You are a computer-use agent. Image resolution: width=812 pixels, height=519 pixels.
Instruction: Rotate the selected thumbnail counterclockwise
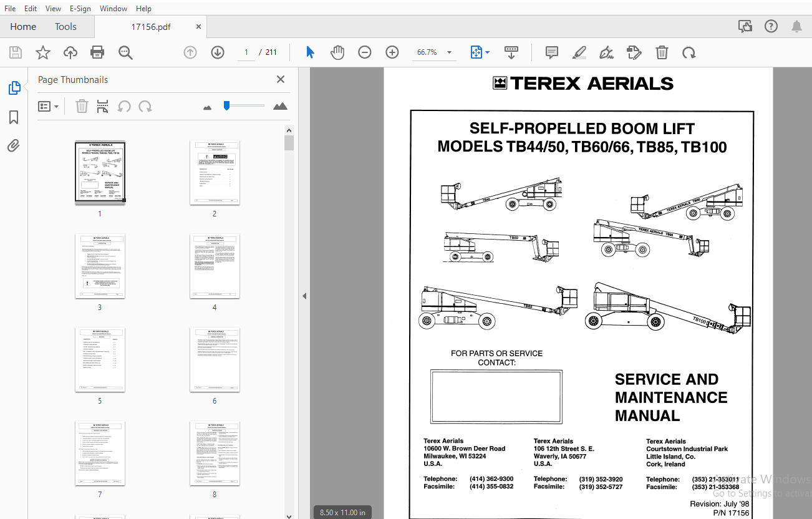124,106
